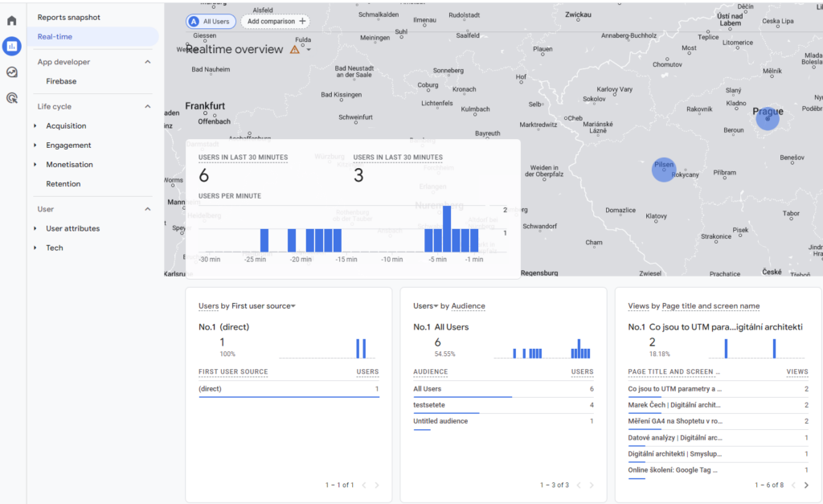Click the Digitální architekti | Smyslup row

tap(718, 454)
